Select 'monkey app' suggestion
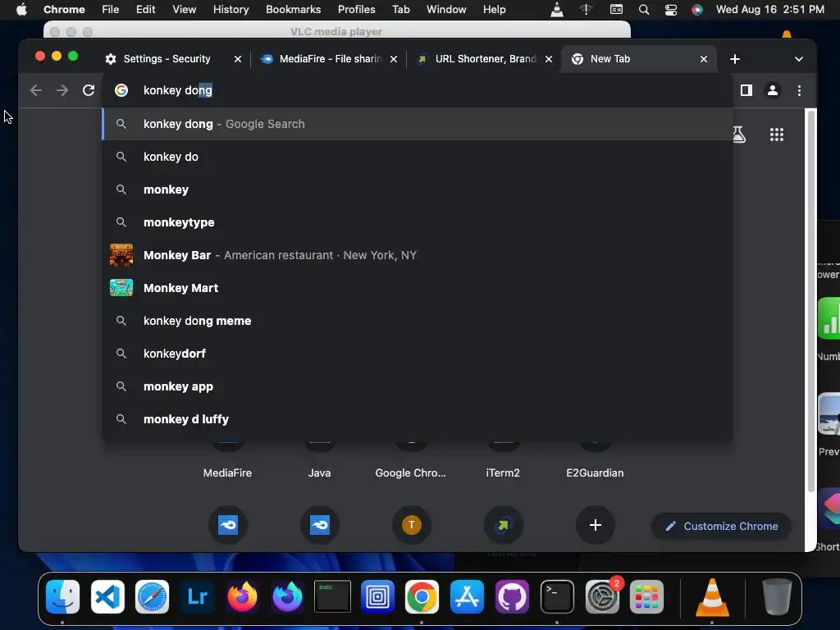 click(x=418, y=386)
